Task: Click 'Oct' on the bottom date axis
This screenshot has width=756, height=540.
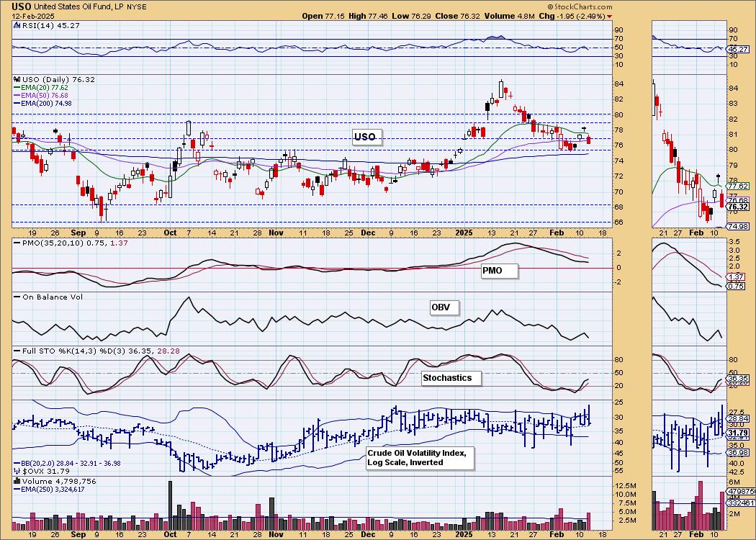Action: [170, 535]
